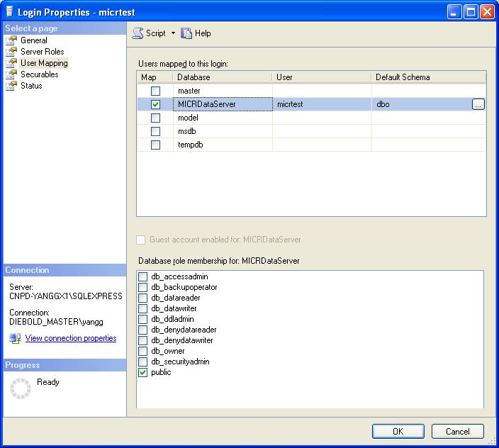
Task: Open the default schema browse ellipsis button
Action: coord(478,104)
